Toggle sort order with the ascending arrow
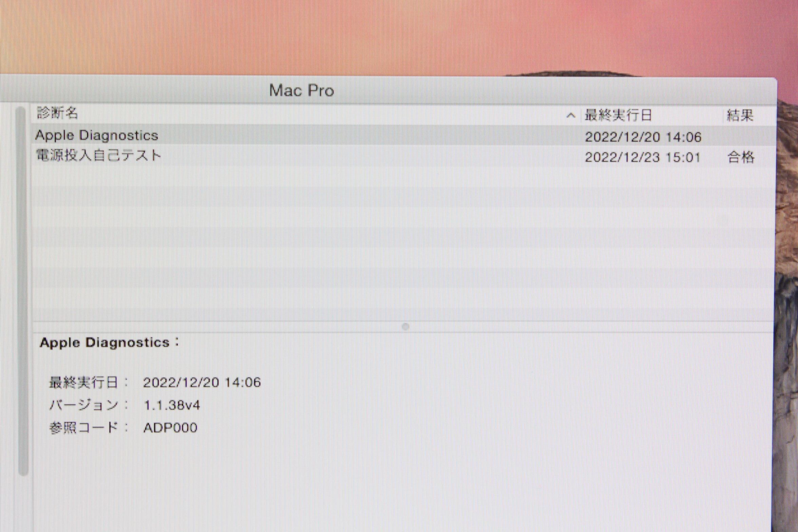The image size is (798, 532). point(571,116)
